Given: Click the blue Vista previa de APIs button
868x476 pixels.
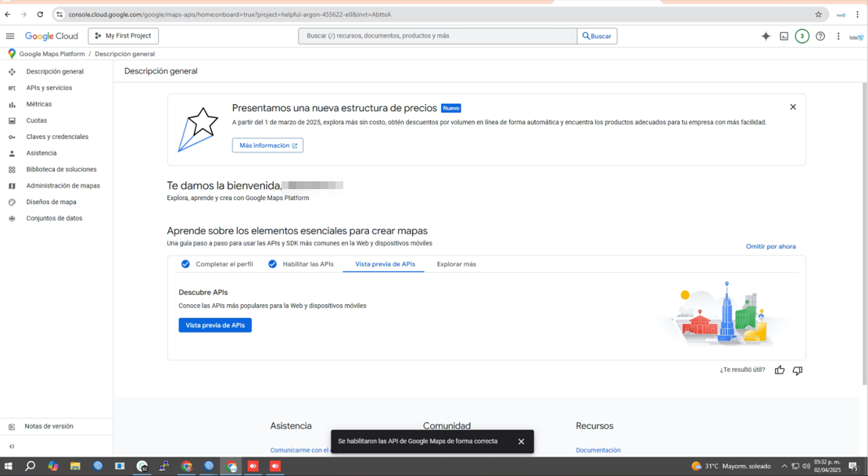Looking at the screenshot, I should click(x=215, y=325).
